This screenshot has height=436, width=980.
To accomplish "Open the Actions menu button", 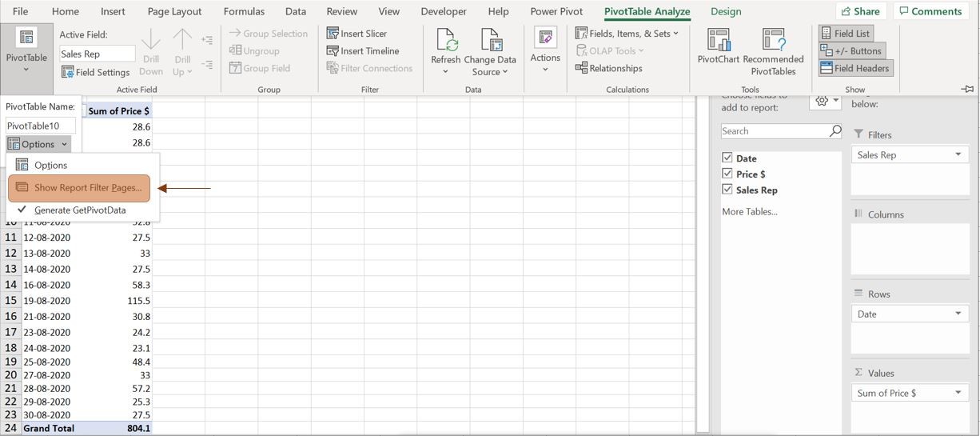I will click(545, 50).
